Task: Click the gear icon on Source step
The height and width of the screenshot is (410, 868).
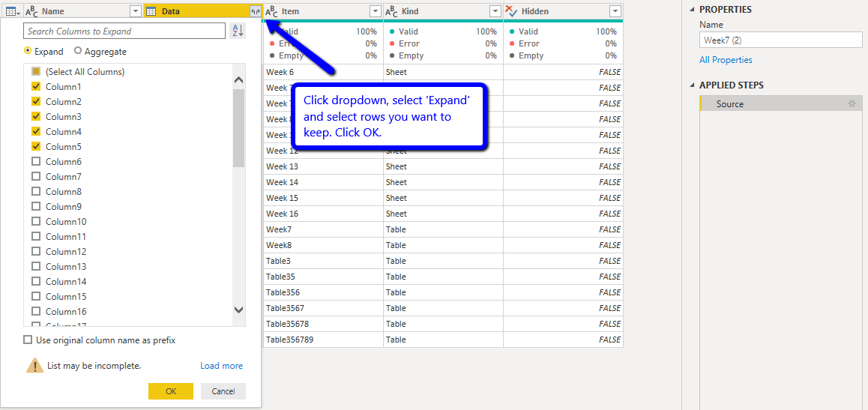Action: 852,103
